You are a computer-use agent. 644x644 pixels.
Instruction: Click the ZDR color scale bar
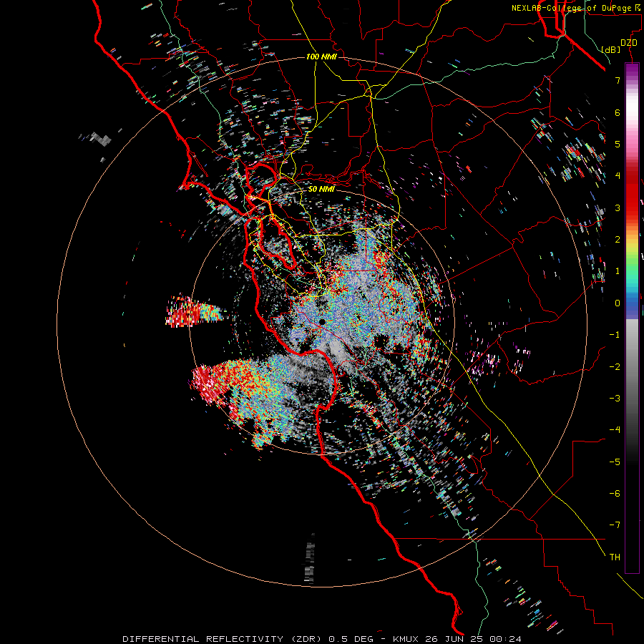(x=632, y=318)
